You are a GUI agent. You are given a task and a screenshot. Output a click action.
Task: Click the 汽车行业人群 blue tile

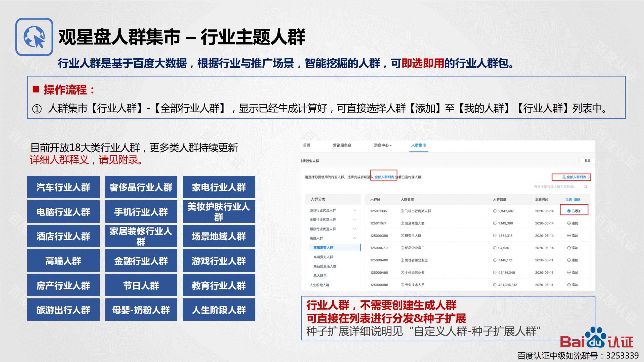tap(63, 187)
